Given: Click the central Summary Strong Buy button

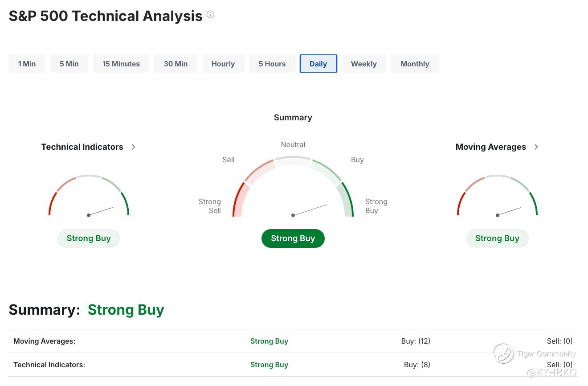Looking at the screenshot, I should 293,238.
